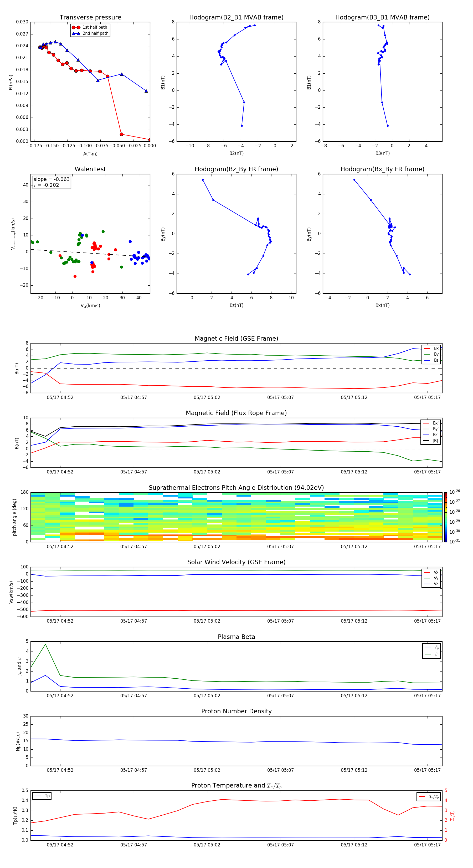
Task: Click the Bx' legend entry in Flux Rope plot
Action: click(431, 423)
